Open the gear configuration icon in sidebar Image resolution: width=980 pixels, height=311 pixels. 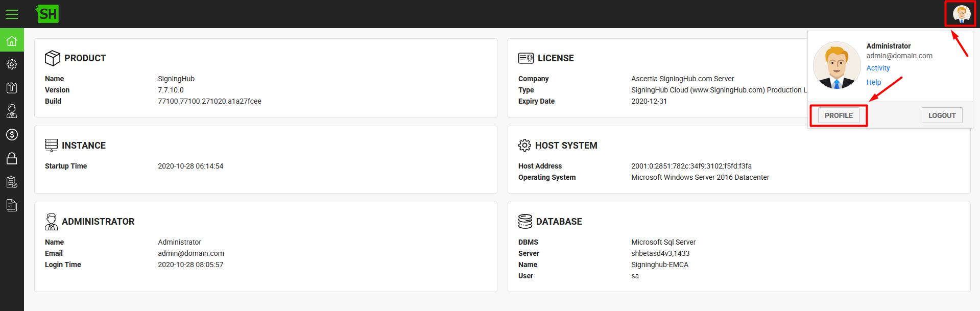[x=12, y=64]
